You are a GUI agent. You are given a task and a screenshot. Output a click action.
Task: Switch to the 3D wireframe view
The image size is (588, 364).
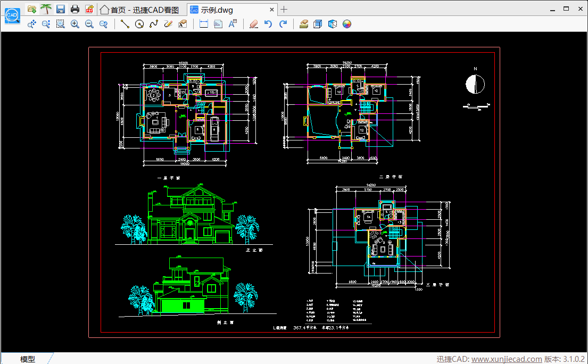pos(318,24)
